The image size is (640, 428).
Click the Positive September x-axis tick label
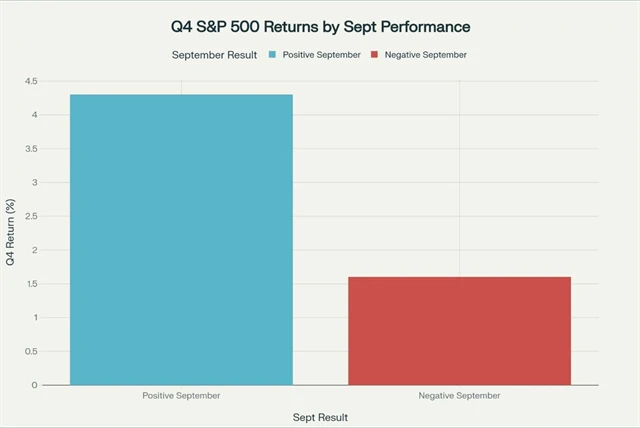(x=181, y=396)
